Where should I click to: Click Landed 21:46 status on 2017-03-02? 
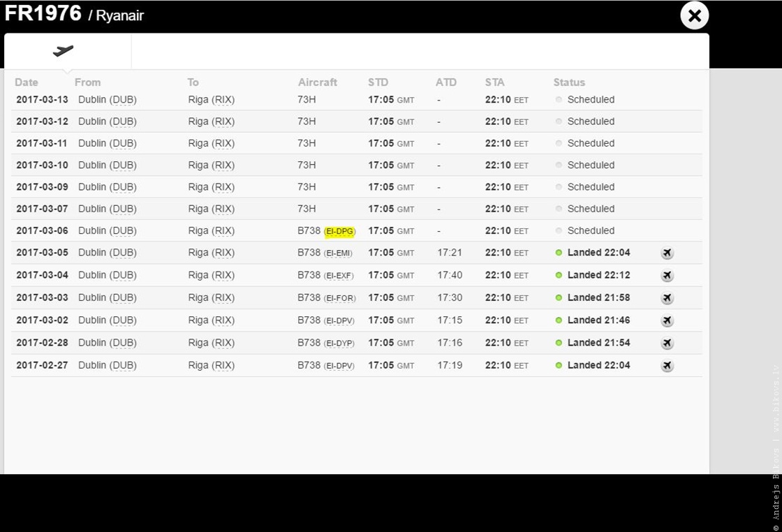coord(598,320)
